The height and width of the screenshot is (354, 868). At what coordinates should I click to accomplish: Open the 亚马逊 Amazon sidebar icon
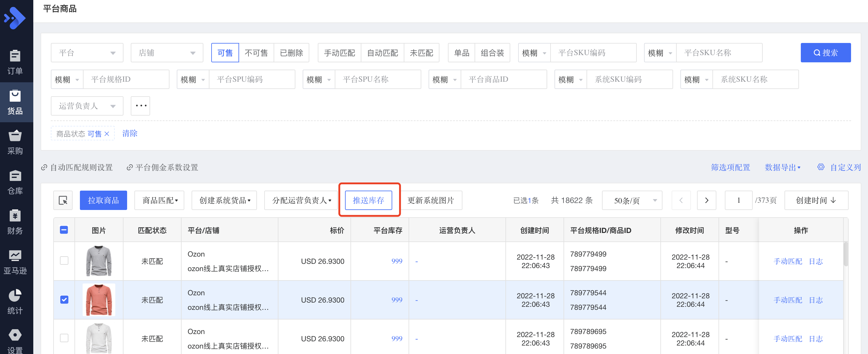tap(15, 261)
